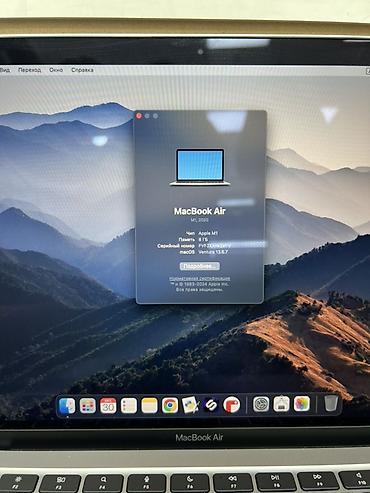This screenshot has height=493, width=370.
Task: Open Launchpad from the Dock
Action: 88,406
